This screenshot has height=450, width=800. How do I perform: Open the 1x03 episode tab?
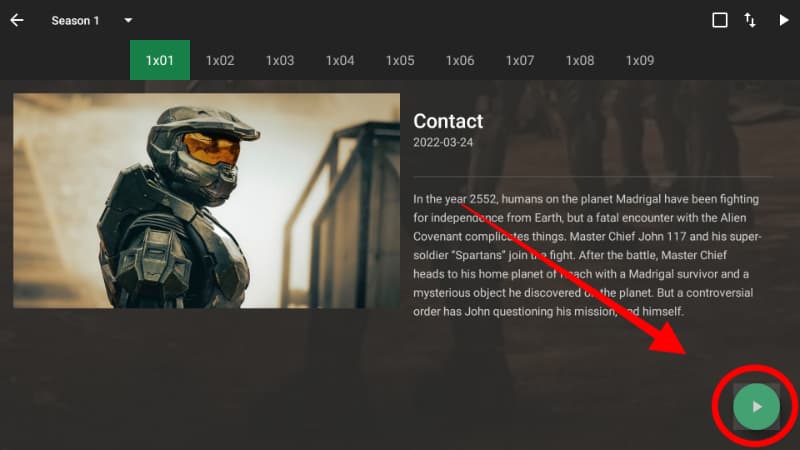(280, 60)
